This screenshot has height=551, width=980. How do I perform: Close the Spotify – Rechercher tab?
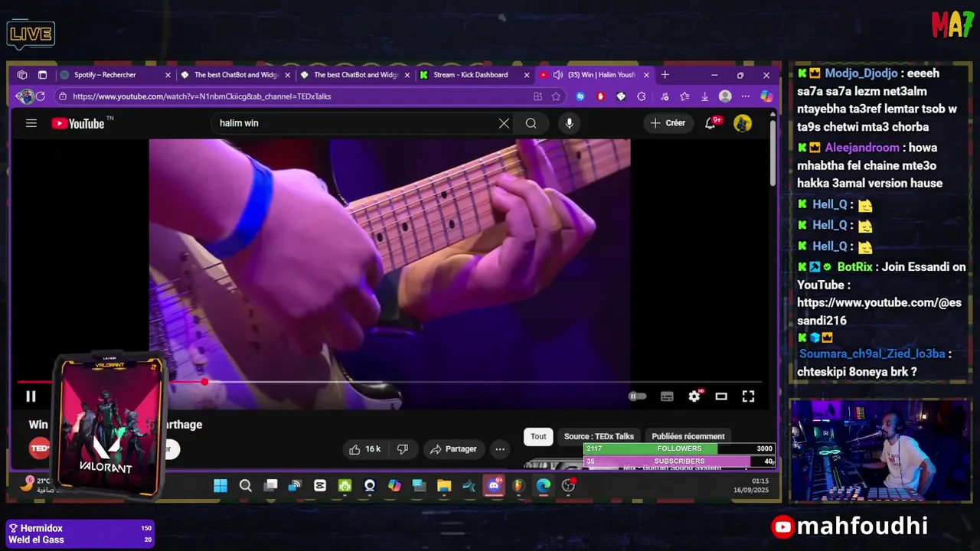(x=168, y=75)
